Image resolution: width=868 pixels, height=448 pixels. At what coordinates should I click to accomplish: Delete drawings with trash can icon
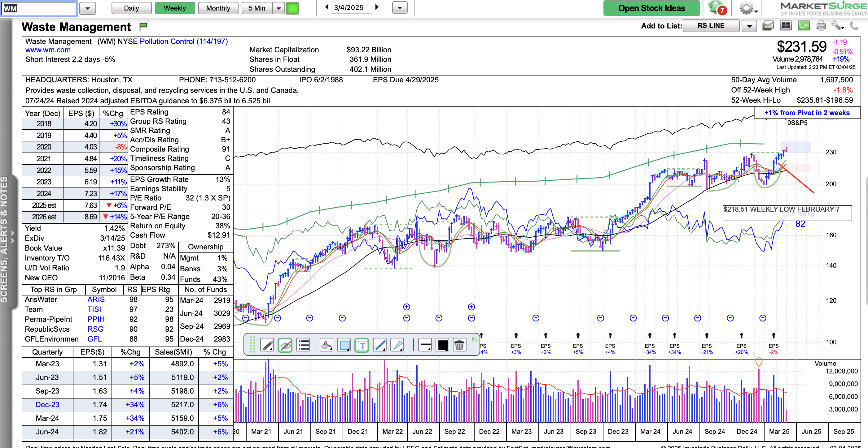[459, 345]
